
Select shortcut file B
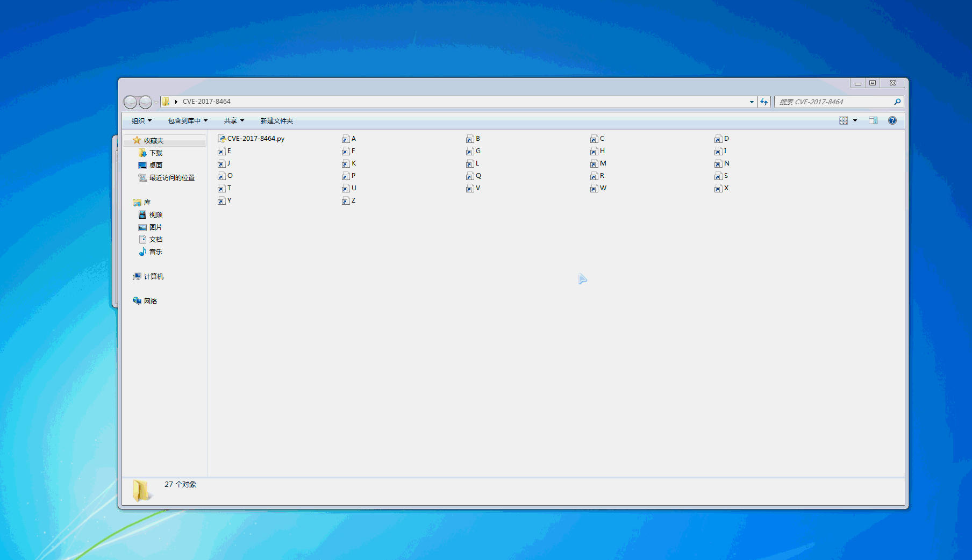click(473, 139)
